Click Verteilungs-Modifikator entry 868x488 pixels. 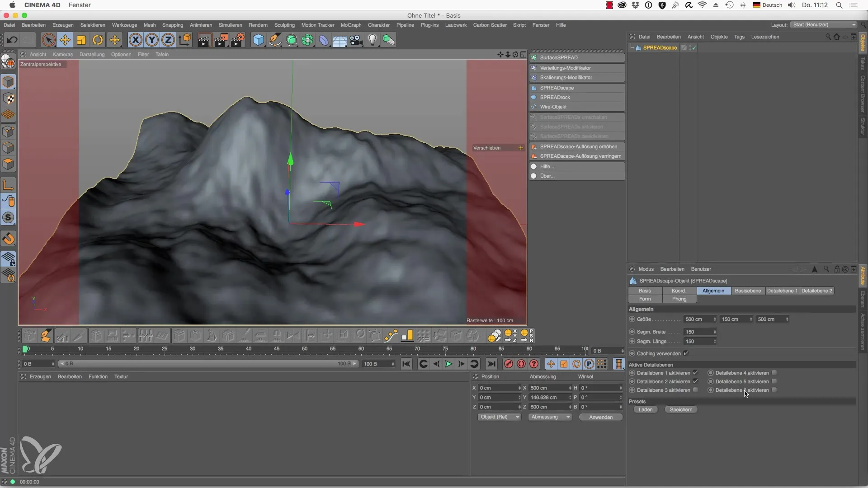(x=577, y=68)
